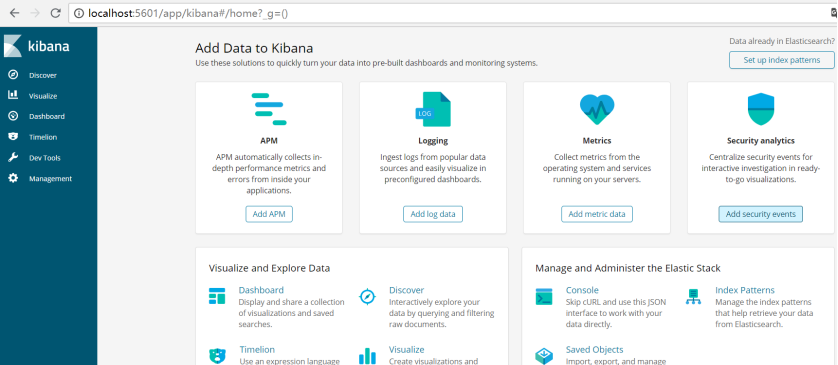Open the Index Patterns link
Screen dimensions: 838x365
[x=745, y=290]
